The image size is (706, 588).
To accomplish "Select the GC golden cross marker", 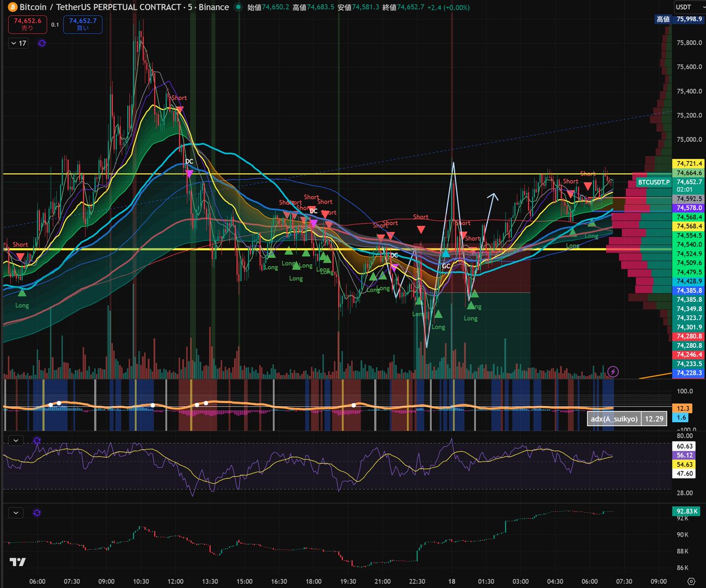I will pos(446,265).
